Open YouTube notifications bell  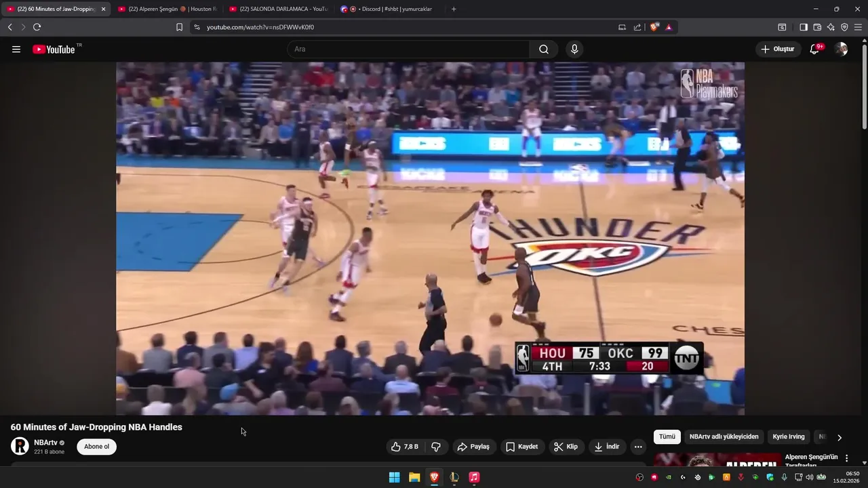coord(814,49)
